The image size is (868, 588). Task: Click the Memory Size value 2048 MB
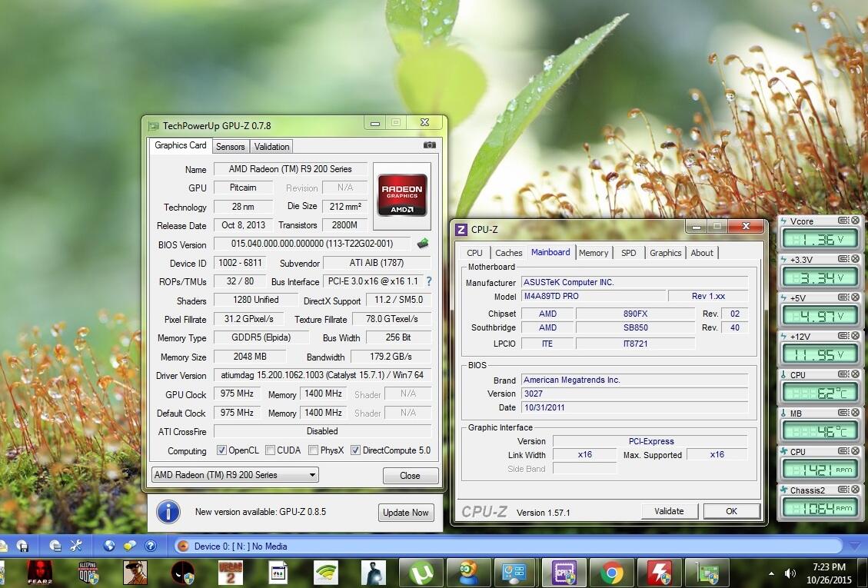coord(250,357)
